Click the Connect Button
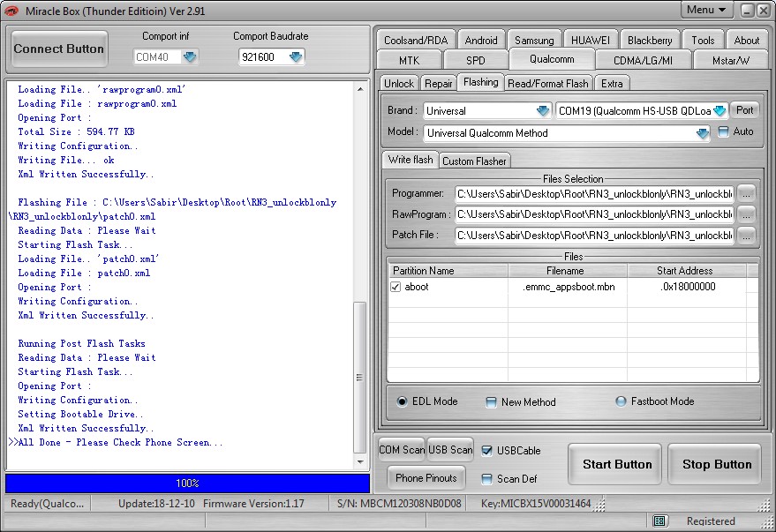The width and height of the screenshot is (776, 532). tap(59, 49)
